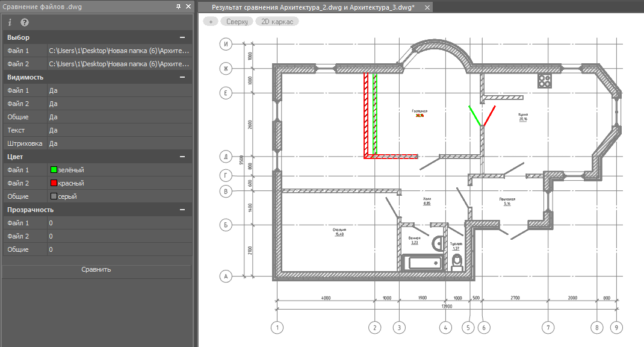Image resolution: width=644 pixels, height=347 pixels.
Task: Click the plus viewport control button
Action: coord(211,21)
